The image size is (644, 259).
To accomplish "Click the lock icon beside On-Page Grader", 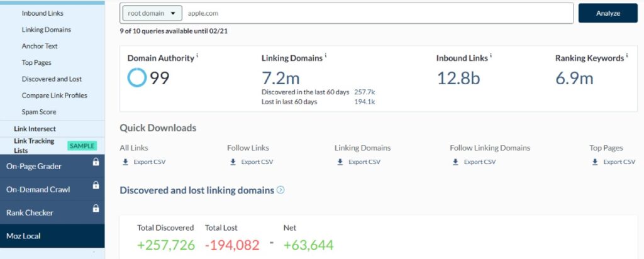I will tap(96, 162).
